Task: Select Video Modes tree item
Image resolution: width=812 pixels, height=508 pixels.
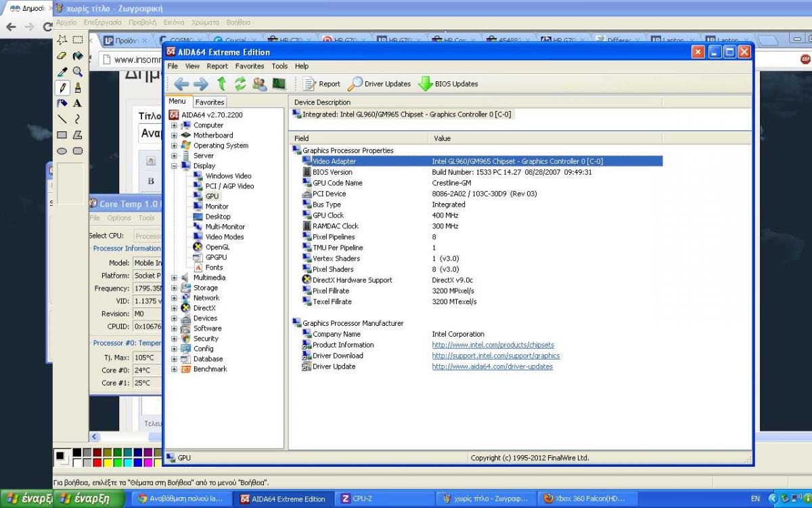Action: 225,237
